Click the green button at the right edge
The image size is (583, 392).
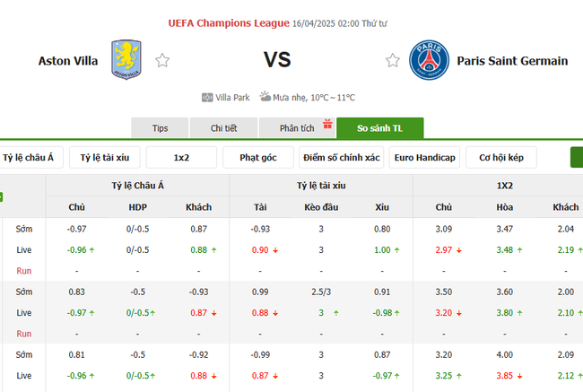tap(577, 158)
